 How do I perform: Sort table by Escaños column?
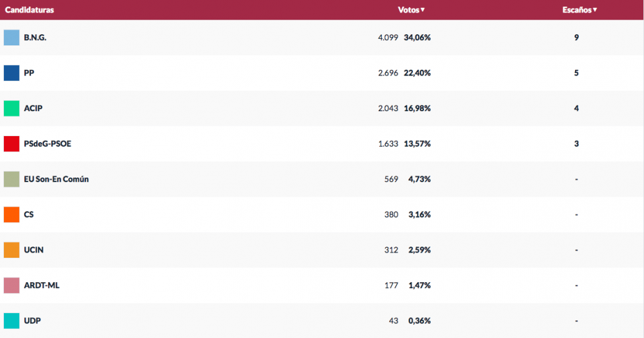point(580,10)
